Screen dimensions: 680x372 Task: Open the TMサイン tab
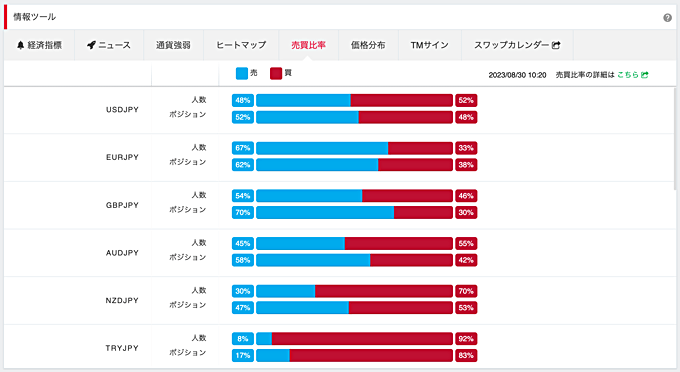click(x=430, y=45)
